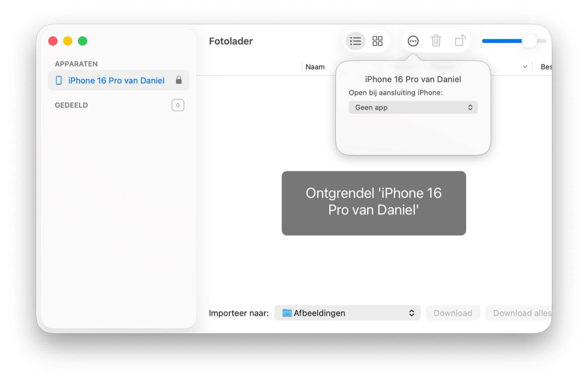
Task: Click the Fotolader window title
Action: (231, 41)
